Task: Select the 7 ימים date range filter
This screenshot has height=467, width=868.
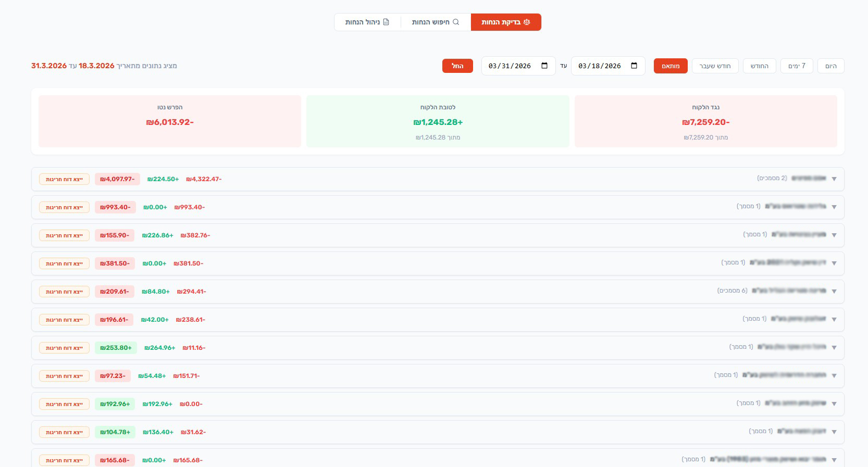Action: pos(797,66)
